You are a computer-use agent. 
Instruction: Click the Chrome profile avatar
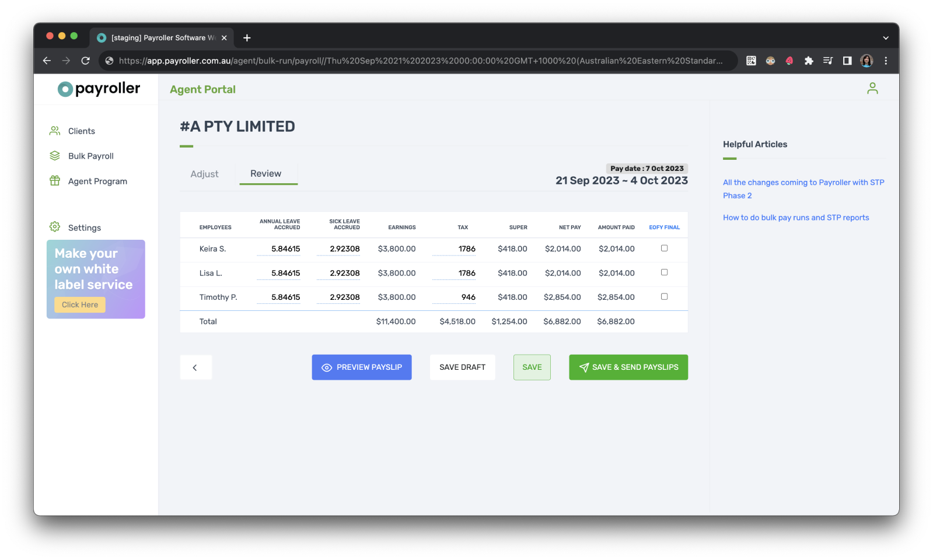[866, 61]
